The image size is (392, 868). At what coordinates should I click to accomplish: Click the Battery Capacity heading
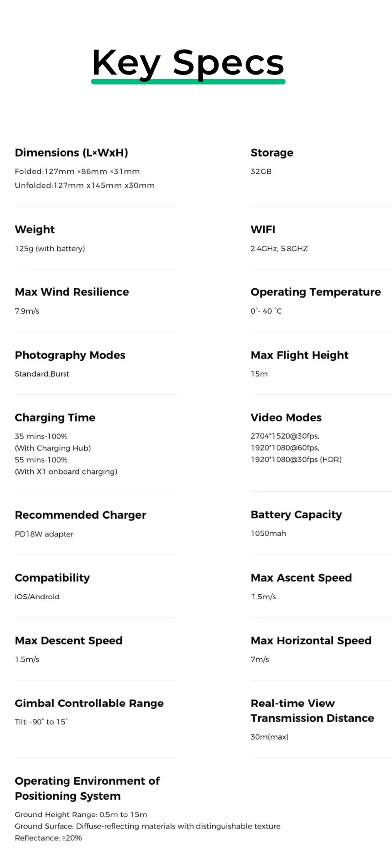[x=296, y=515]
